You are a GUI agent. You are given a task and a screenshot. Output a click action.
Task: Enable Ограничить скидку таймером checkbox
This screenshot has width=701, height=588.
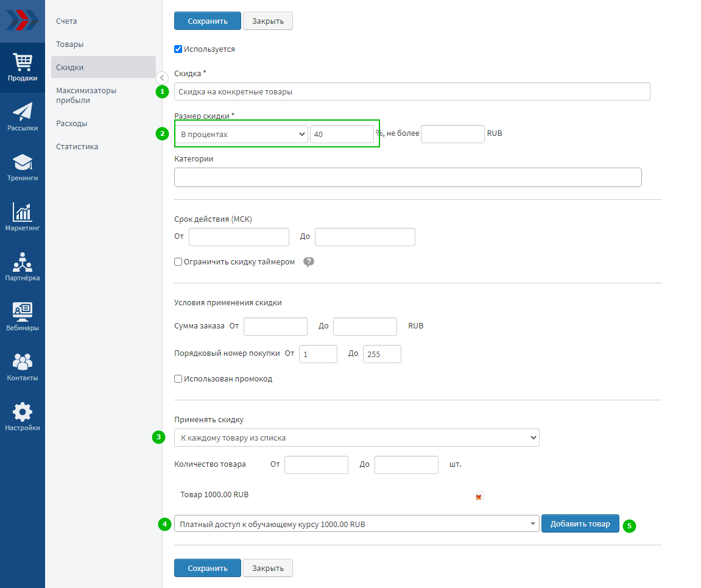point(178,262)
